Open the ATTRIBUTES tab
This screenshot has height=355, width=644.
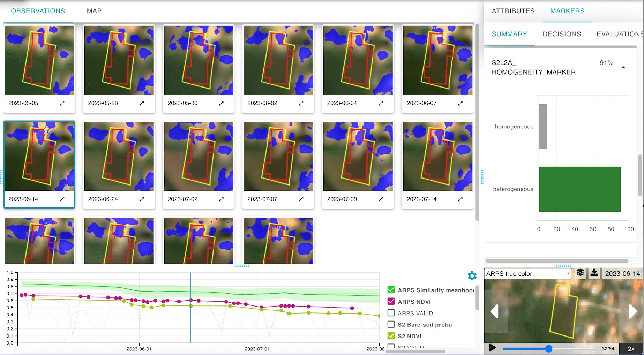513,11
